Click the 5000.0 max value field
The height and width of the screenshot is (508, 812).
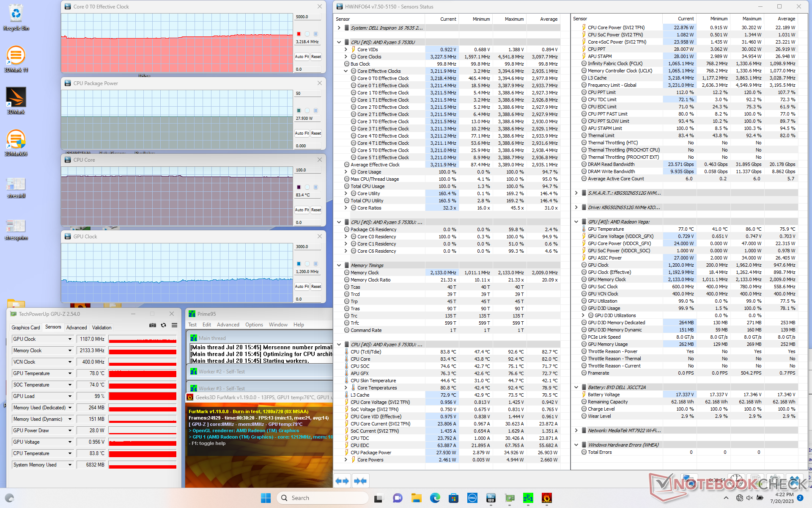tap(307, 17)
